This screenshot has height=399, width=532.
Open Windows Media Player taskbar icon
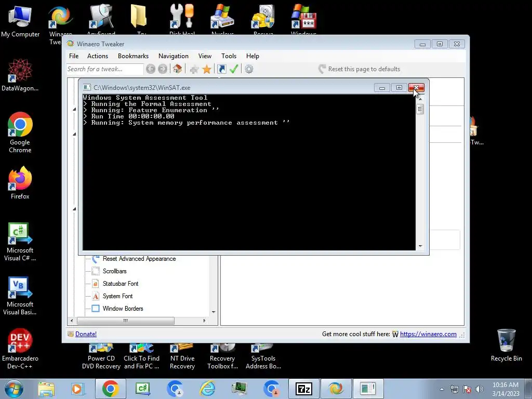[x=77, y=389]
